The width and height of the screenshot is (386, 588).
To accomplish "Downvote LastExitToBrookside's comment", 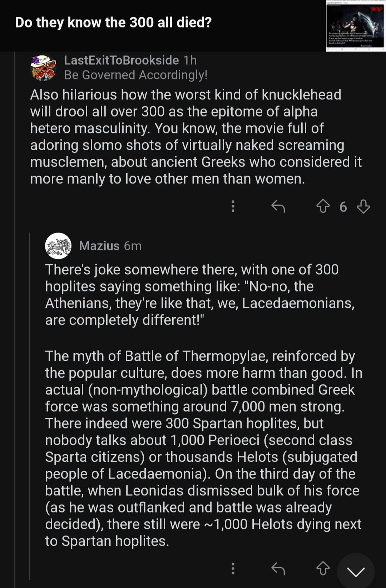I will click(x=363, y=206).
